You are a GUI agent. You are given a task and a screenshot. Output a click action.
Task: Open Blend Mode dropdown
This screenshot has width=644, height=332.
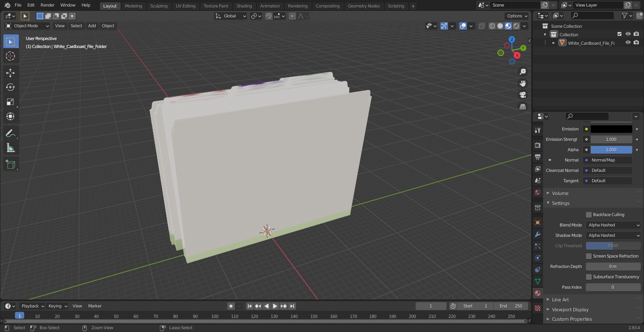tap(613, 225)
